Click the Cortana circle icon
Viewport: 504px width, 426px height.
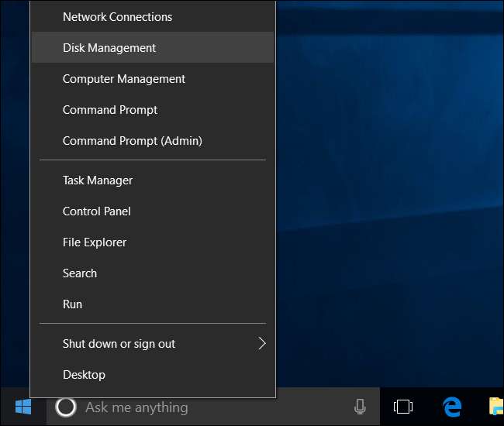pos(67,407)
